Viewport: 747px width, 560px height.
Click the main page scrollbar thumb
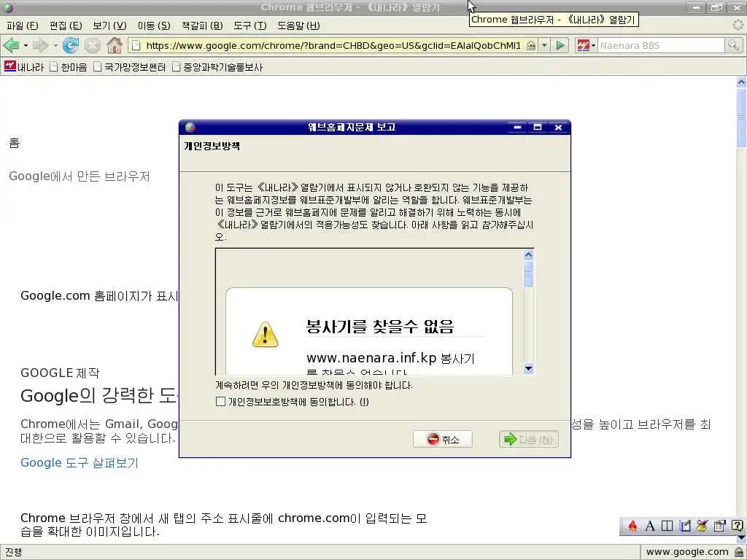pos(741,117)
